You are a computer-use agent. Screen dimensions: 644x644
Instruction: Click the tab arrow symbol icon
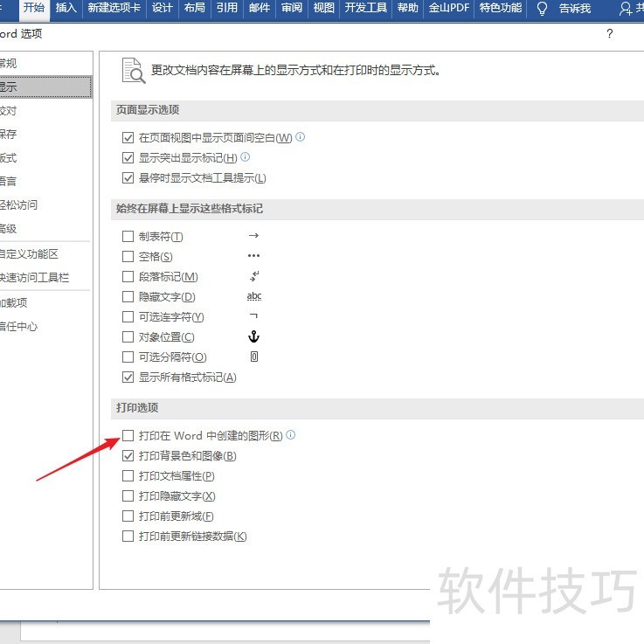[253, 235]
